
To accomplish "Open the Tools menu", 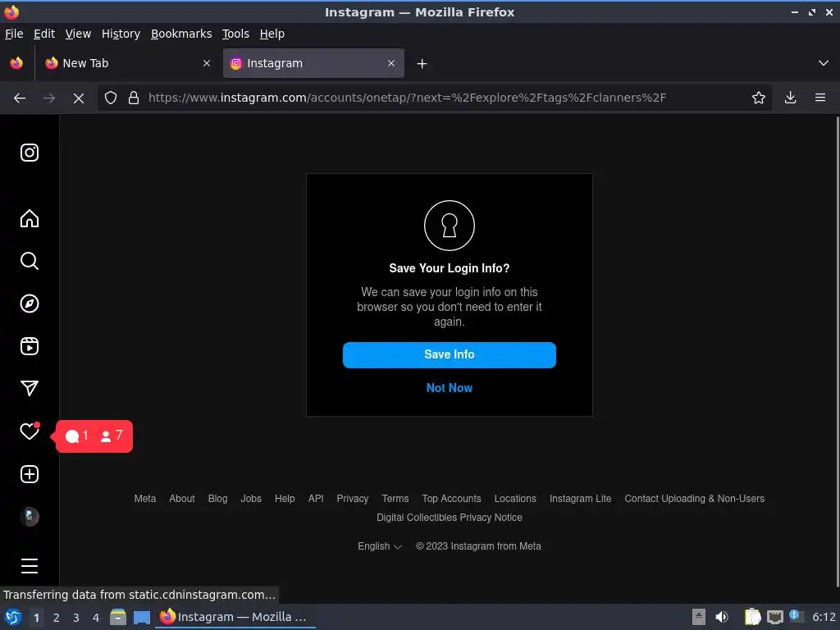I will 235,34.
